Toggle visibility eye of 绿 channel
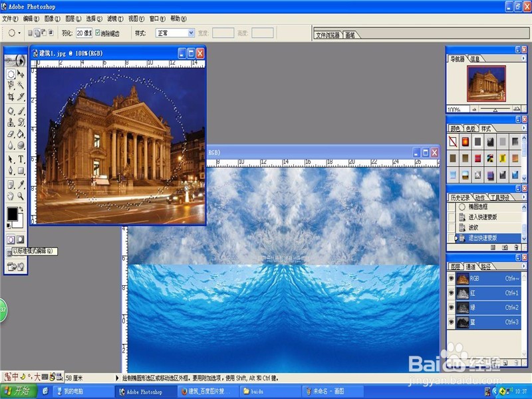The width and height of the screenshot is (532, 399). click(x=452, y=307)
